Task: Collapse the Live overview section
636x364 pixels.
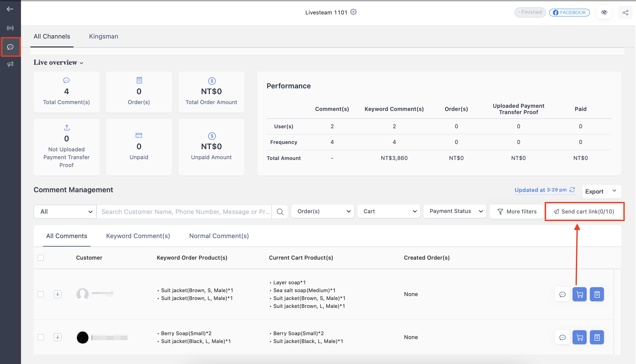Action: click(x=58, y=63)
